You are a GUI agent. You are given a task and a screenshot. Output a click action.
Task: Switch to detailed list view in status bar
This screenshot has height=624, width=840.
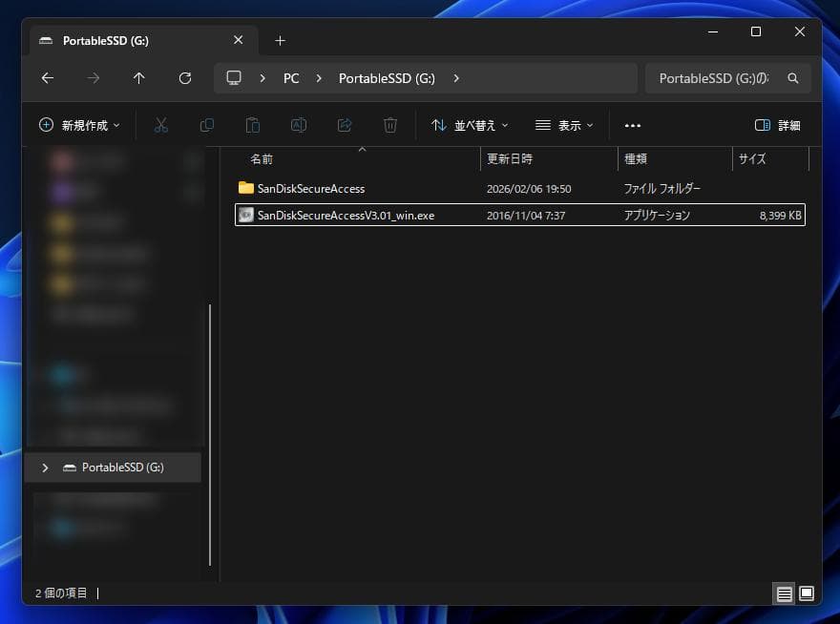(784, 593)
